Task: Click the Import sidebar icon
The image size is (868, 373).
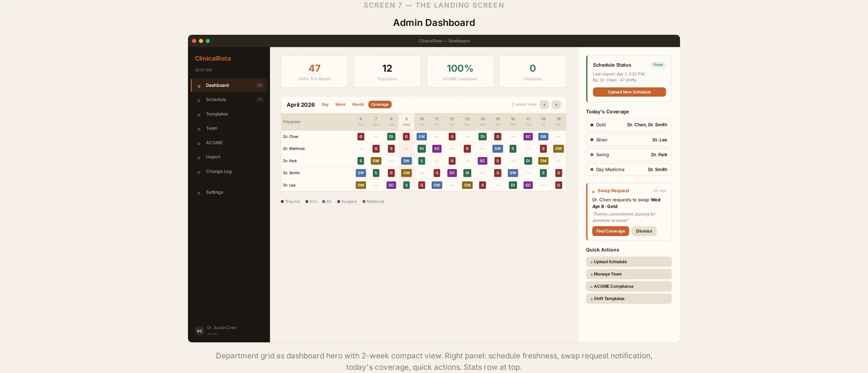Action: 199,158
